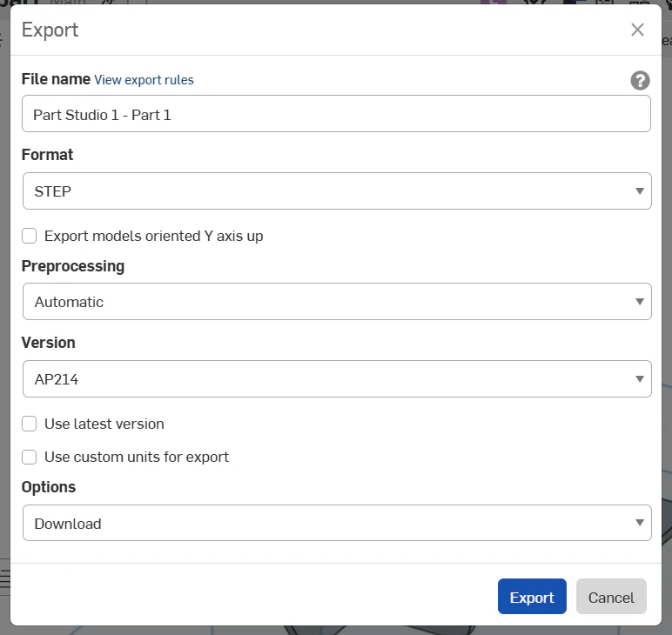The height and width of the screenshot is (635, 672).
Task: Check Use custom units for export
Action: click(29, 457)
